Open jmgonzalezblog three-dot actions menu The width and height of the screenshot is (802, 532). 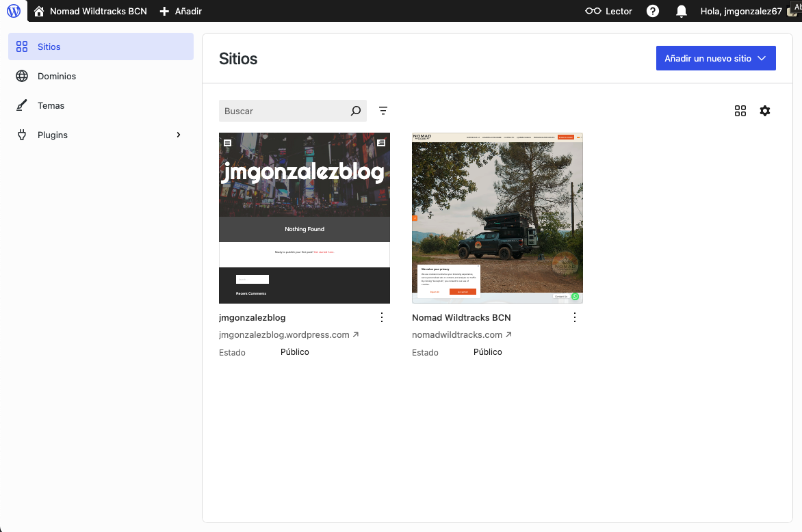tap(382, 317)
